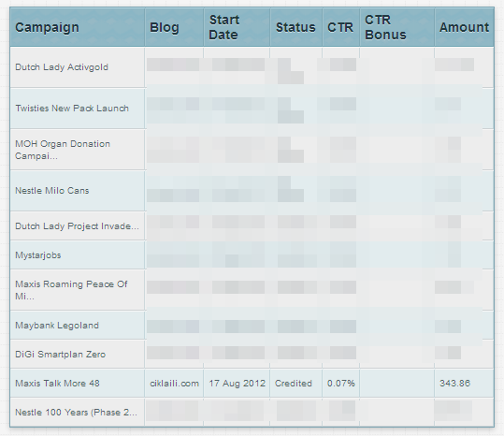Select the Dutch Lady Activgold campaign

(x=62, y=67)
